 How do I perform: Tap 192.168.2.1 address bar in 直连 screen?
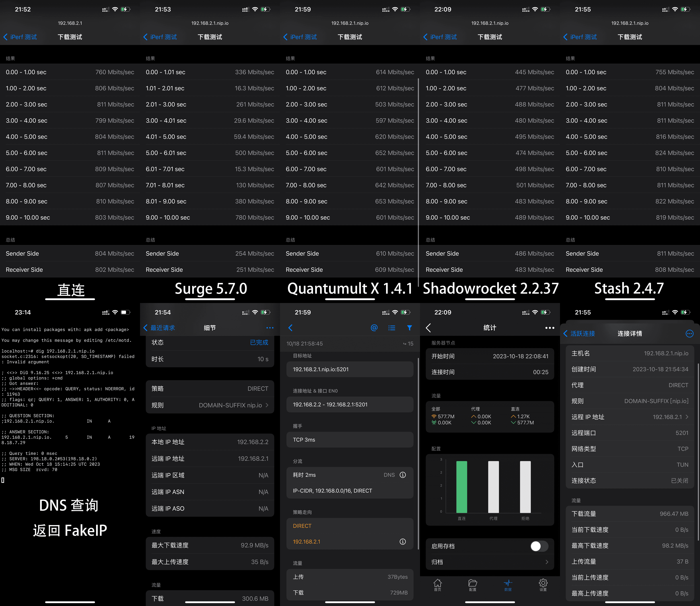[x=70, y=23]
